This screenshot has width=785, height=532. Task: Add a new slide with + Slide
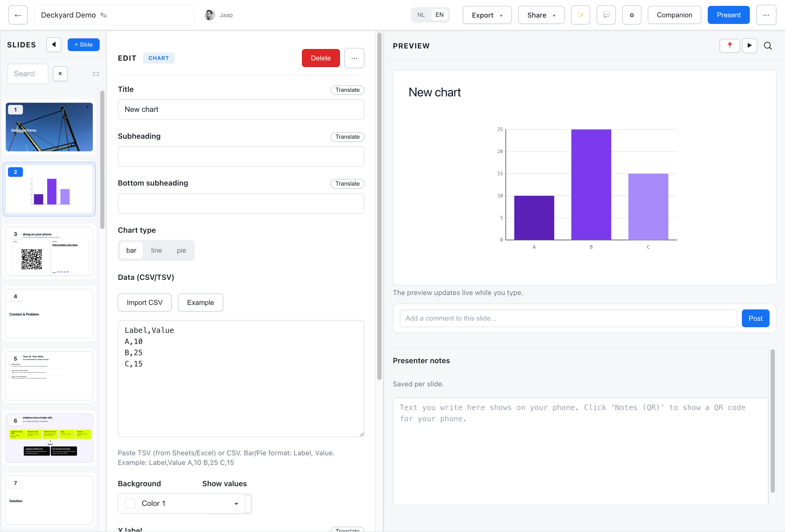click(x=83, y=44)
